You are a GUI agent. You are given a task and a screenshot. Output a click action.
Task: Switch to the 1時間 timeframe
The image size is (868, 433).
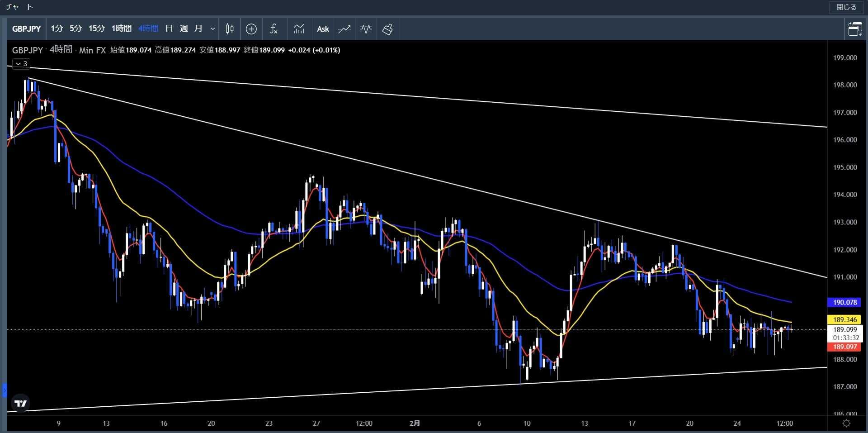[x=121, y=29]
